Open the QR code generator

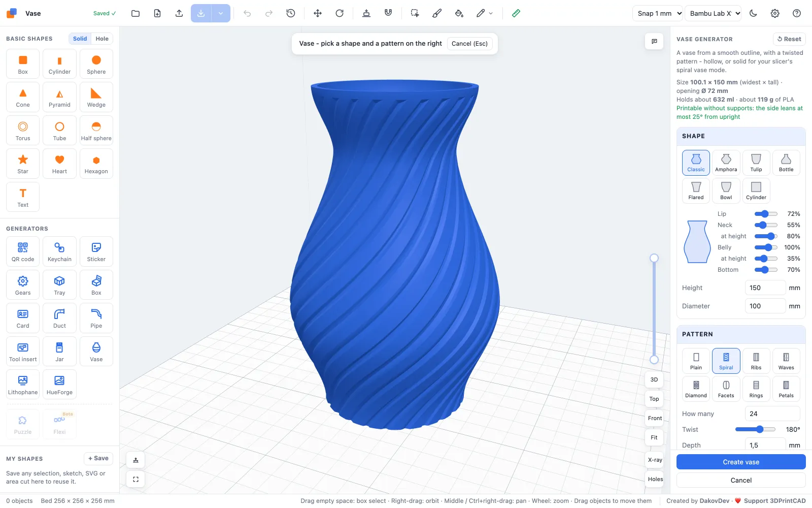(23, 251)
